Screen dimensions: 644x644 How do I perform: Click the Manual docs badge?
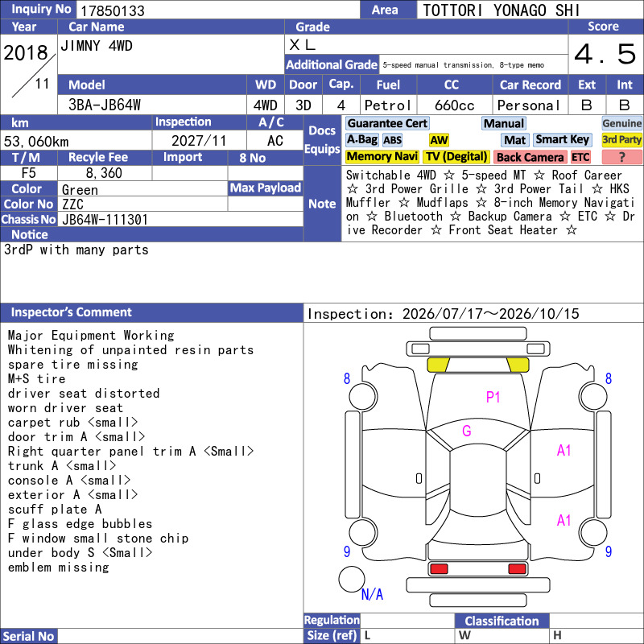504,123
